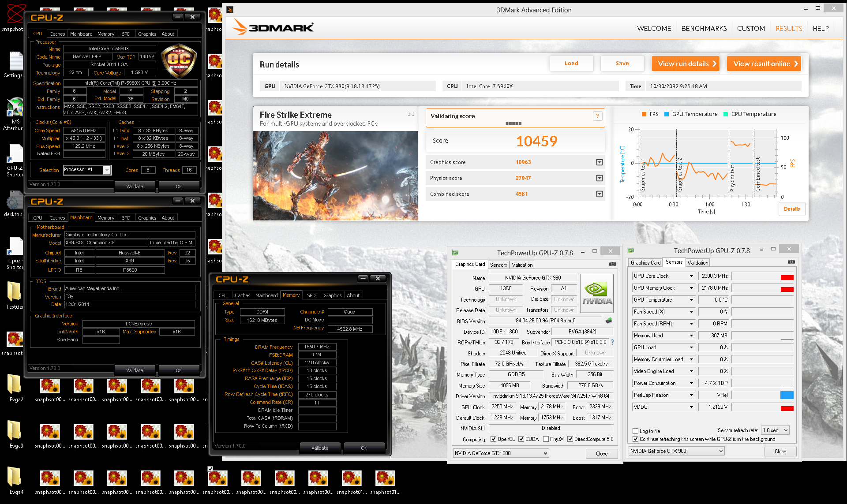Click the 3DMark logo in header
Image resolution: width=847 pixels, height=504 pixels.
point(273,27)
